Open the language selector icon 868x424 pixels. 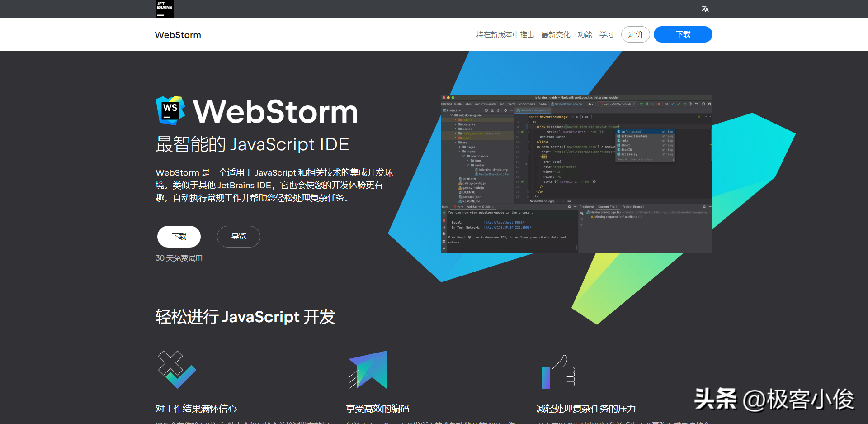tap(705, 9)
